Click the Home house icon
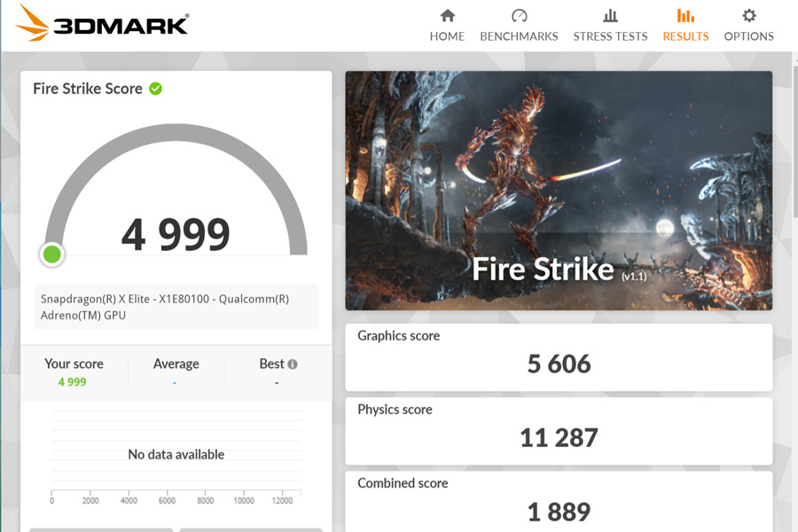Screen dimensions: 798x532 click(x=448, y=16)
